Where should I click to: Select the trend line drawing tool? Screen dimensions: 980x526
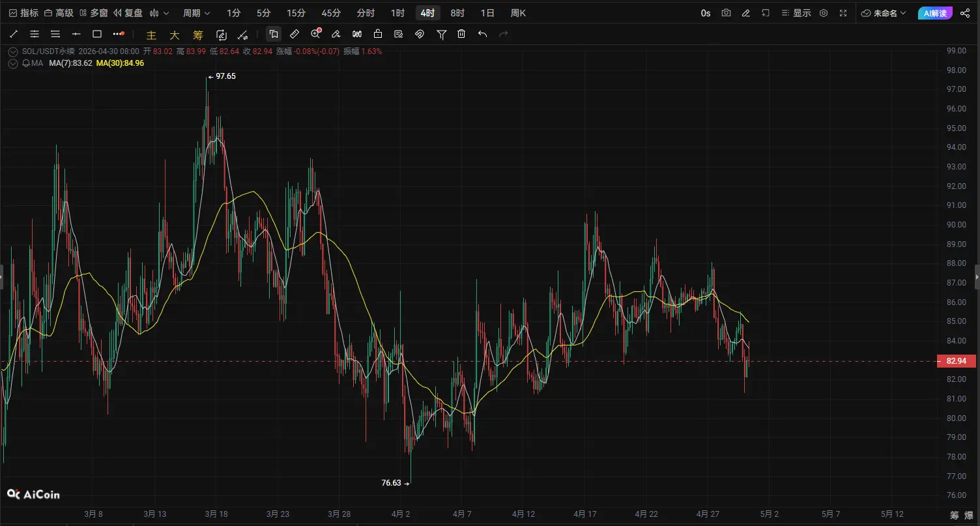point(14,34)
